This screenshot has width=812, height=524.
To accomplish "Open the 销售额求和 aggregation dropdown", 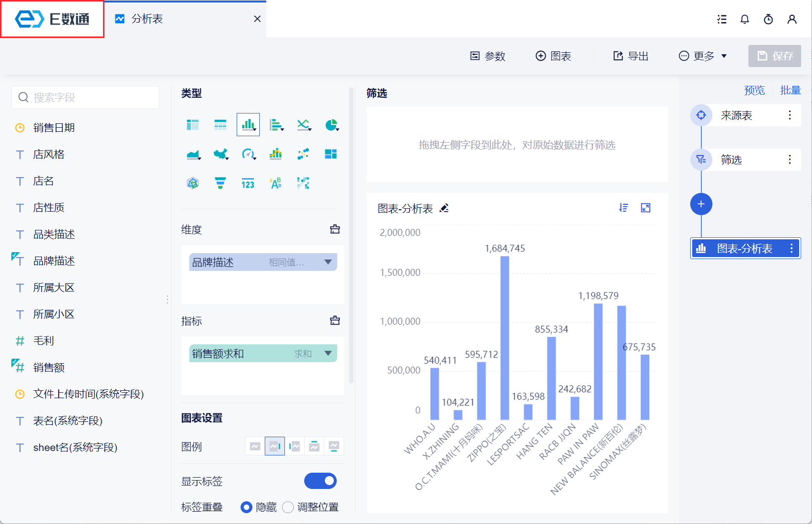I will pyautogui.click(x=328, y=353).
